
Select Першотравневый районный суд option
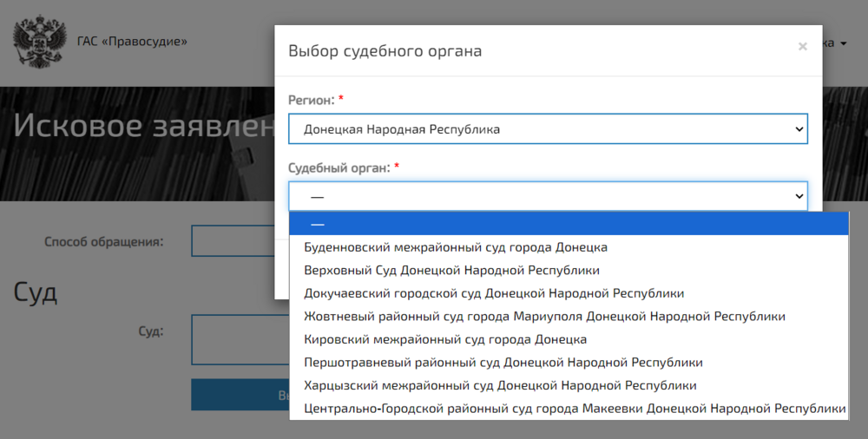503,362
